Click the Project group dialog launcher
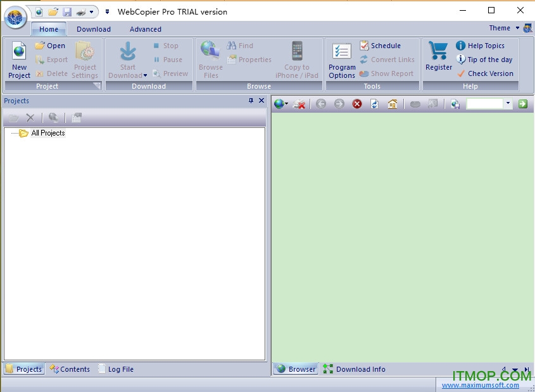Screen dimensions: 535x392 click(x=98, y=86)
